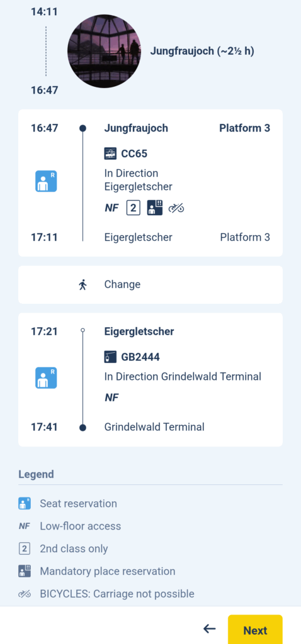Click the Jungfraujoch (~2½ h) stay label
The height and width of the screenshot is (644, 301).
tap(202, 52)
